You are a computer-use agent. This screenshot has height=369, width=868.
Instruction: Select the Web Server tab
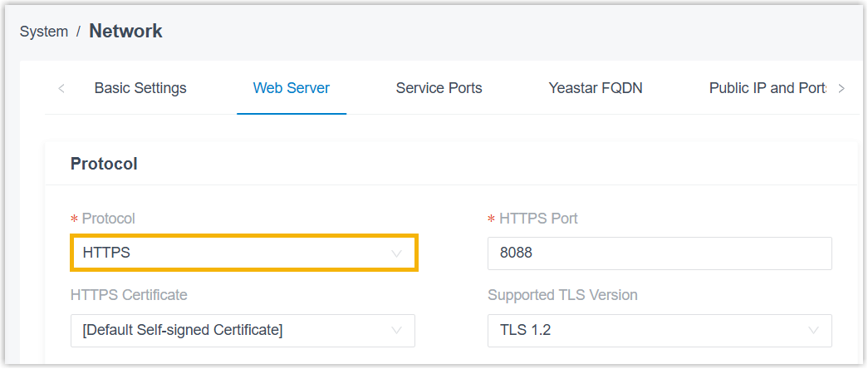(292, 88)
